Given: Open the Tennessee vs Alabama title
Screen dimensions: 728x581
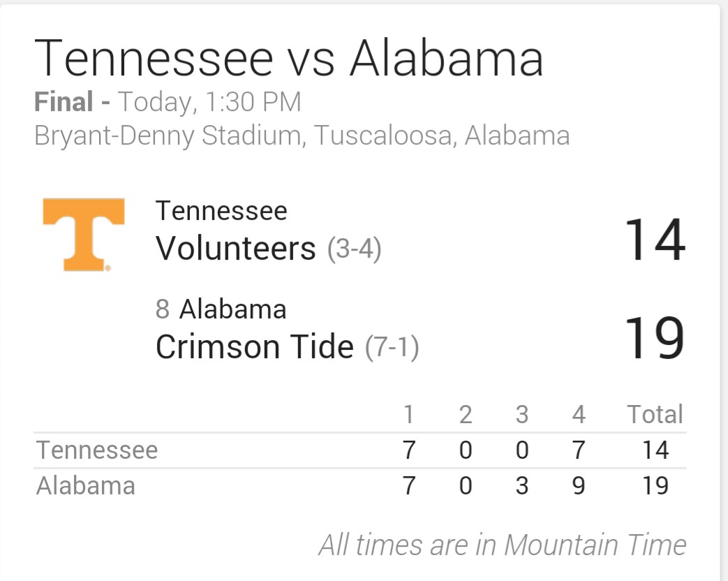Looking at the screenshot, I should click(x=288, y=58).
